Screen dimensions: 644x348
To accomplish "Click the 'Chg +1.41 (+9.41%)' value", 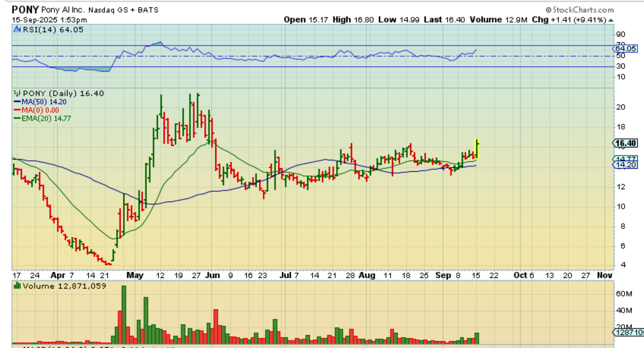I will (569, 20).
